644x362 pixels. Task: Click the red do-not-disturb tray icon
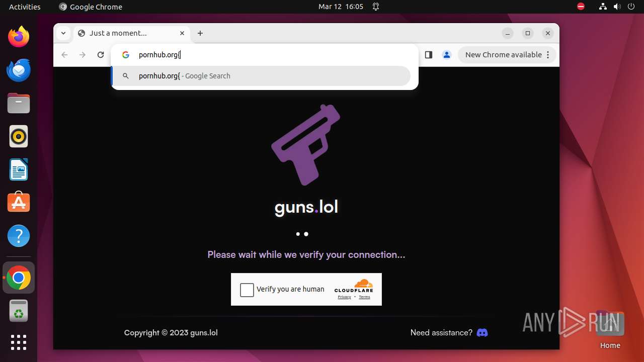click(581, 7)
